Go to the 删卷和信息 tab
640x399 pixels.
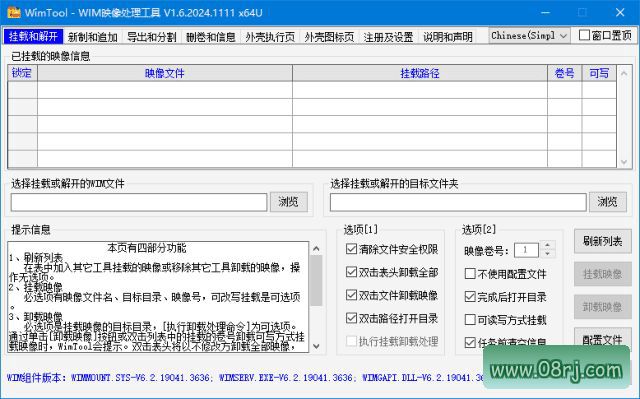(211, 37)
